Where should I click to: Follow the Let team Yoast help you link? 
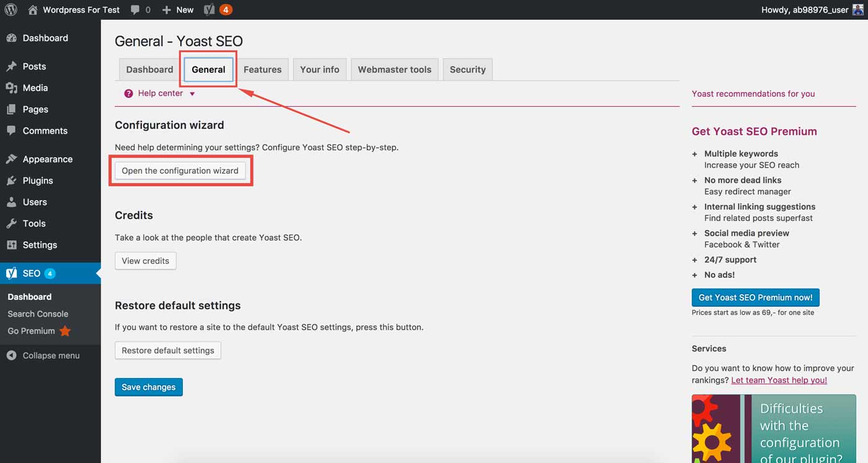click(779, 380)
